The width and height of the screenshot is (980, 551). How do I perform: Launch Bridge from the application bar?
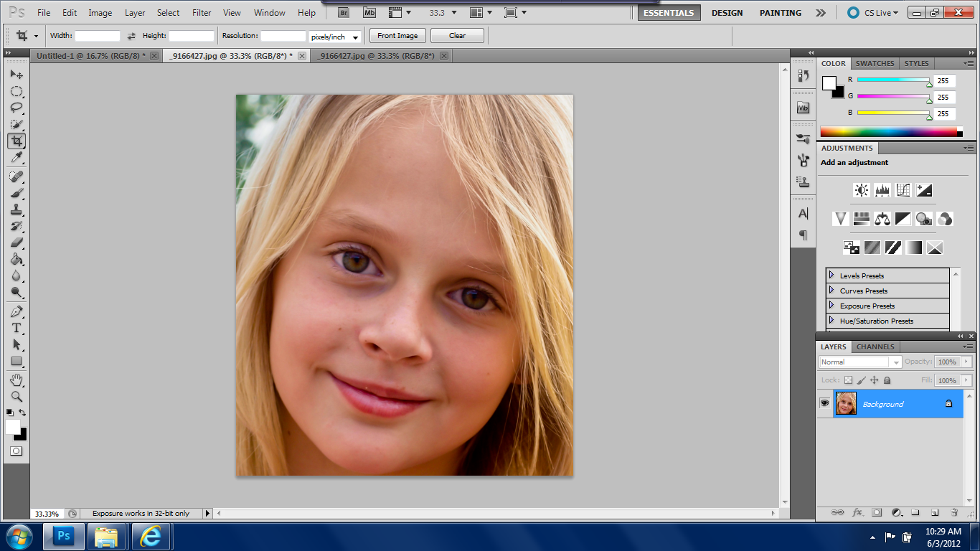(x=345, y=13)
